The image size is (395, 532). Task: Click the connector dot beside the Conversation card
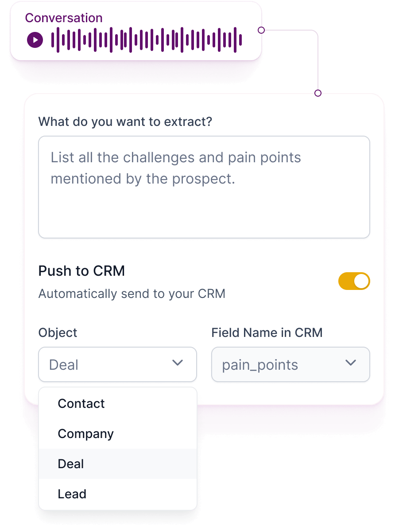(x=261, y=31)
